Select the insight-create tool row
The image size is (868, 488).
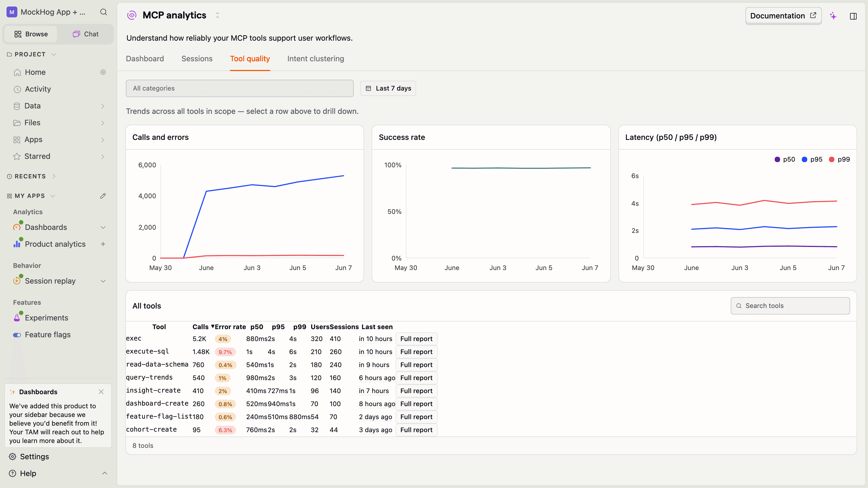(282, 391)
